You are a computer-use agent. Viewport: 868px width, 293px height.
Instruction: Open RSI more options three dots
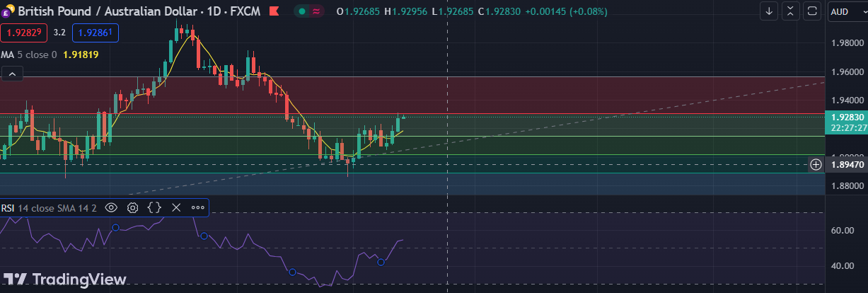click(x=198, y=207)
